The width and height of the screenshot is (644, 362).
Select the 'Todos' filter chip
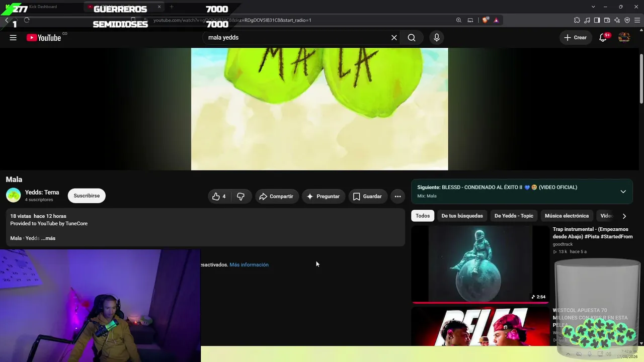click(x=423, y=216)
